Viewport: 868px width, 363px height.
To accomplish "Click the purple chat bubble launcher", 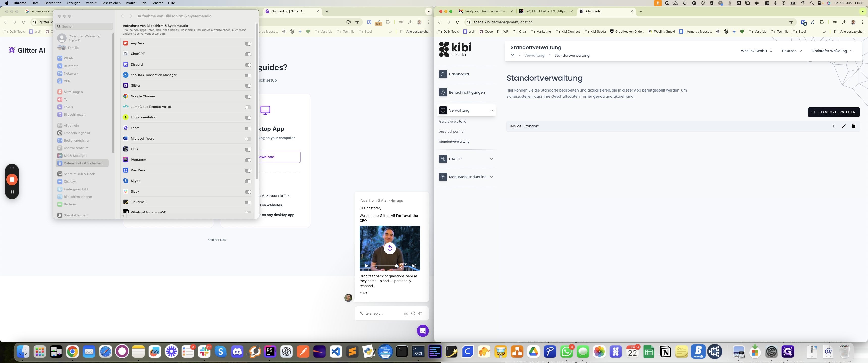I will [423, 331].
